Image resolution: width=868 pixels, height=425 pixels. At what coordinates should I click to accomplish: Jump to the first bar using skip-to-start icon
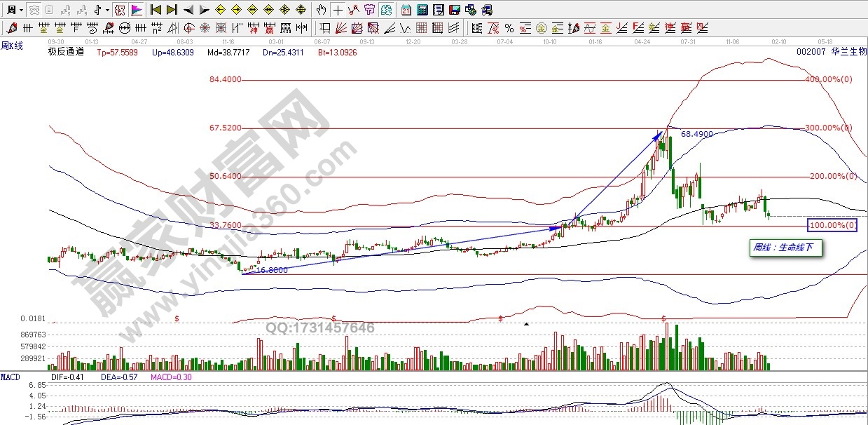coord(156,10)
